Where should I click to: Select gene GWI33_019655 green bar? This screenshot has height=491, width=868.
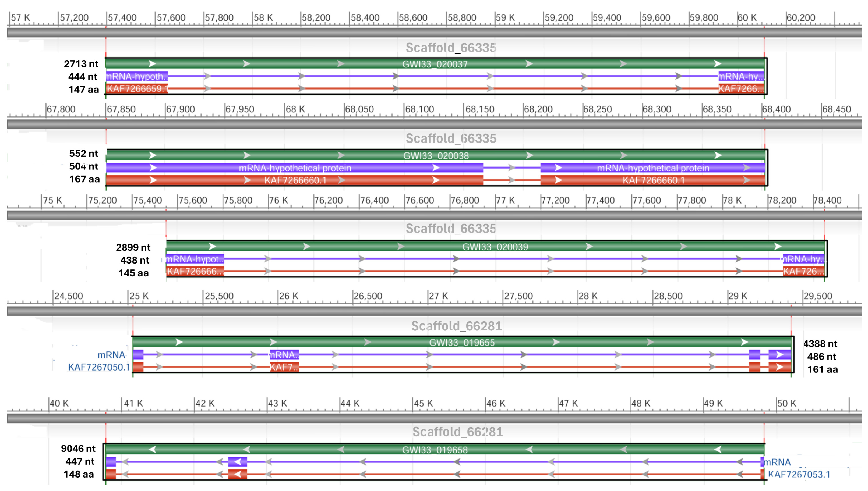(x=461, y=342)
